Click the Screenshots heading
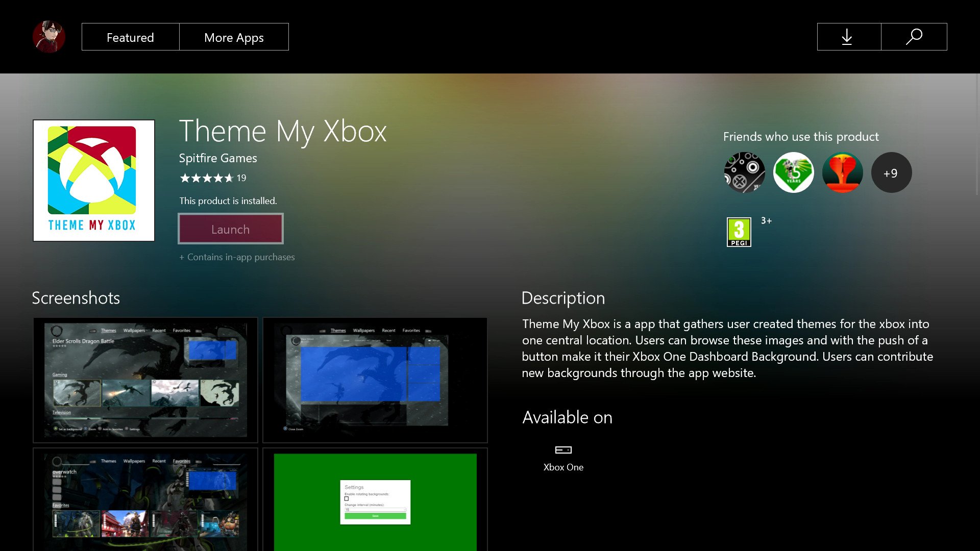The image size is (980, 551). click(x=76, y=298)
